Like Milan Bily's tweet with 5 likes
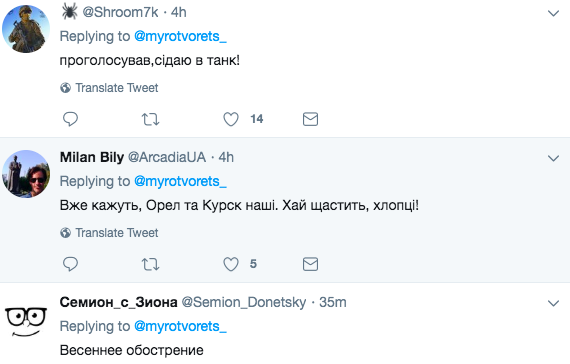The width and height of the screenshot is (570, 364). 231,264
